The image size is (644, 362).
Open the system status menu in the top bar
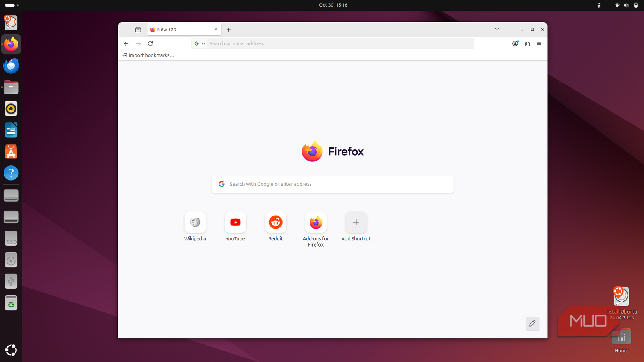pos(621,5)
